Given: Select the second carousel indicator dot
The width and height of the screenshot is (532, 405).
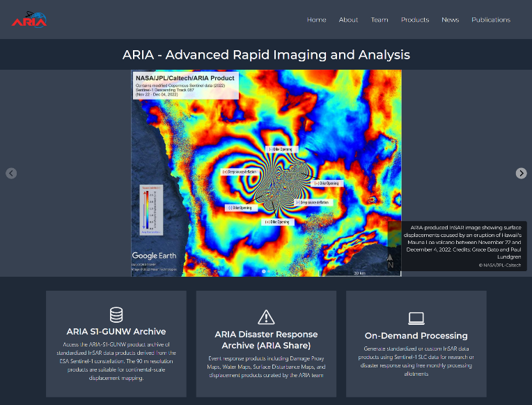Looking at the screenshot, I should [x=269, y=271].
